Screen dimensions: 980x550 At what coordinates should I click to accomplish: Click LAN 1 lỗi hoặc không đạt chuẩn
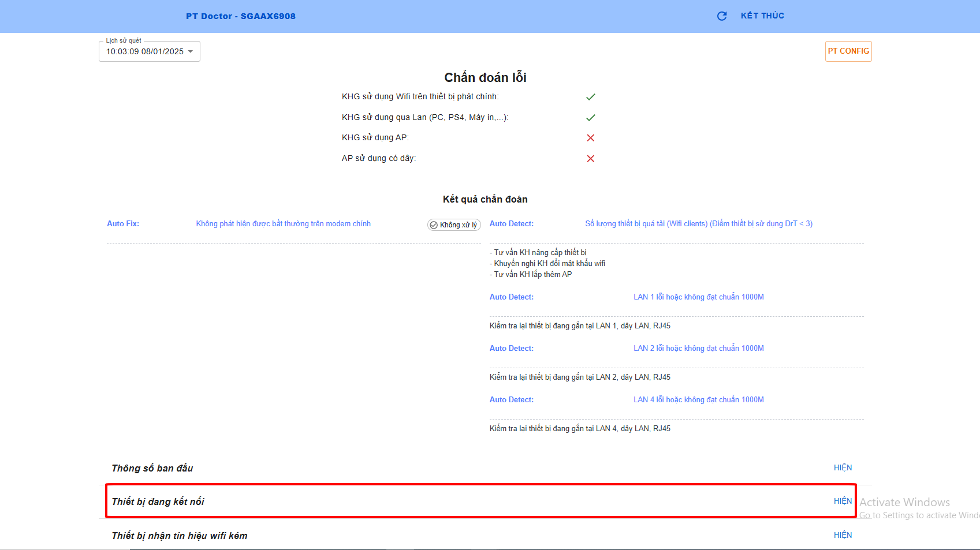(698, 297)
